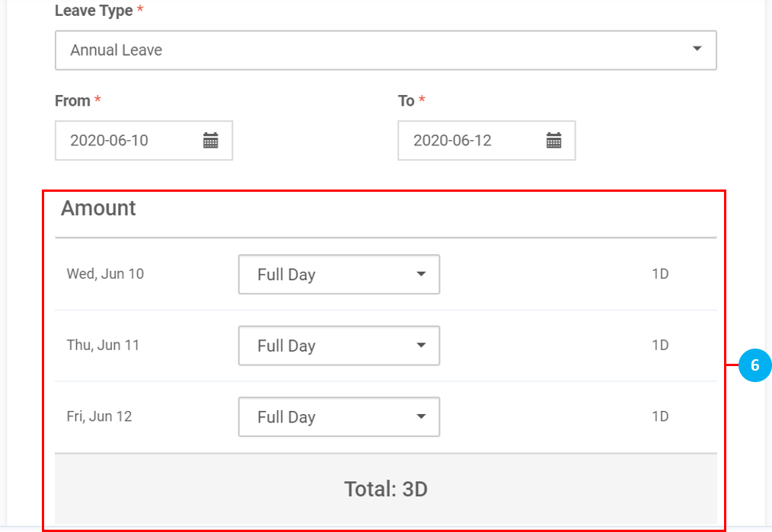Click the Leave Type field label
Viewport: 772px width, 532px height.
(94, 11)
